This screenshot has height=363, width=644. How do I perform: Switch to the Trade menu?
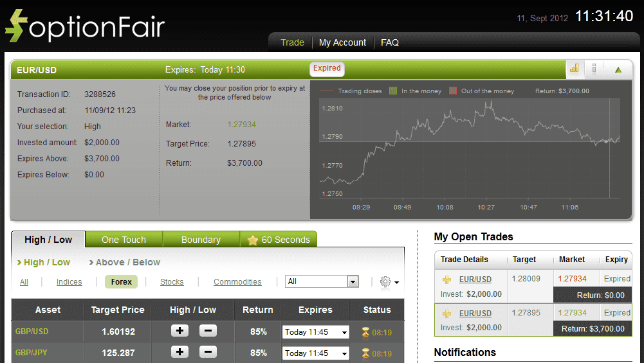click(x=293, y=42)
